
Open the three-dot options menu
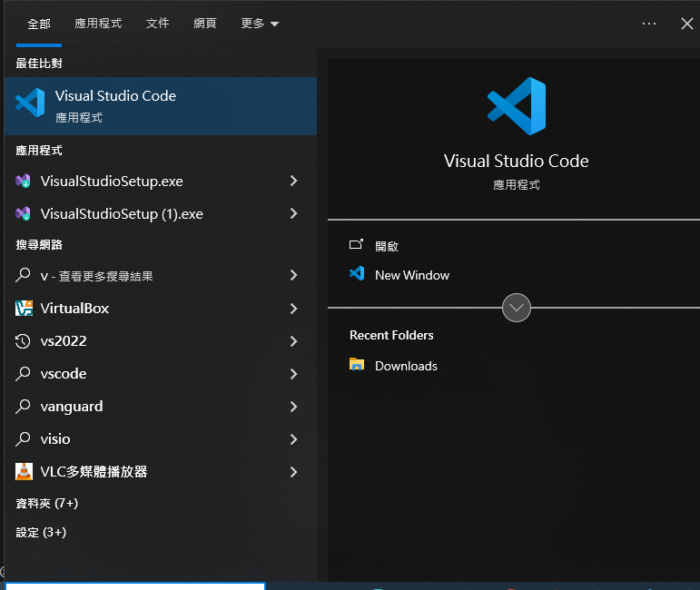click(648, 24)
